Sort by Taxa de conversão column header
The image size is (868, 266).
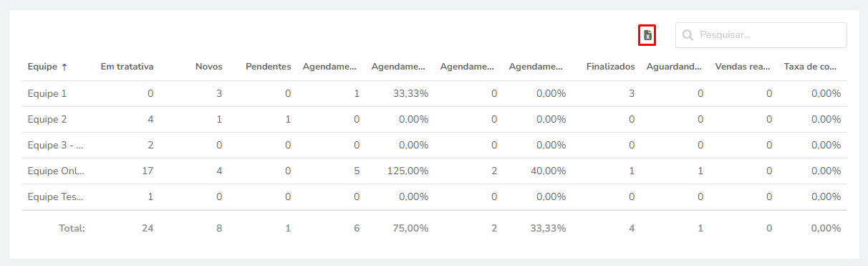pos(811,67)
